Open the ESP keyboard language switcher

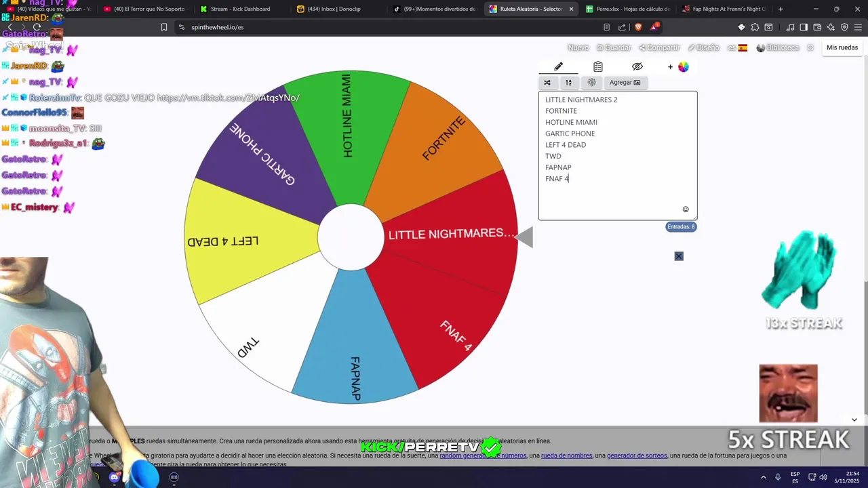click(x=795, y=477)
